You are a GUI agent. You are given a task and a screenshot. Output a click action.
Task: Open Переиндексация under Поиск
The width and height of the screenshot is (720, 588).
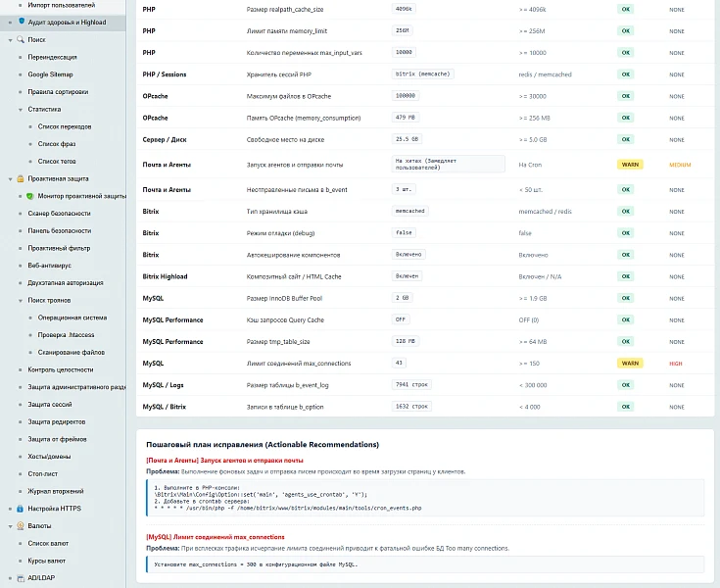tap(52, 57)
